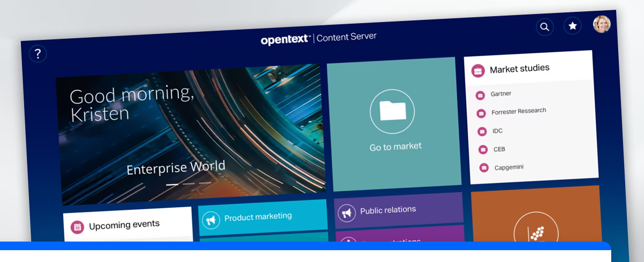Open the Go to market tile label
Screen dimensions: 644x262
(x=395, y=147)
